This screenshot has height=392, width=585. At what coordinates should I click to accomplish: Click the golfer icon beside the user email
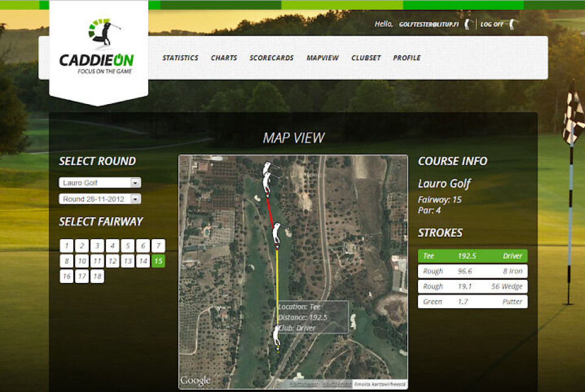click(468, 24)
